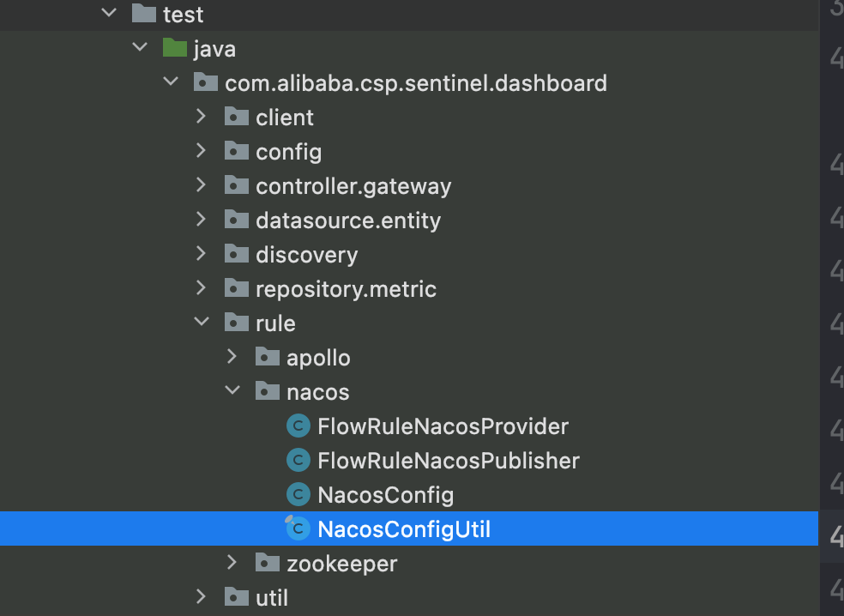The height and width of the screenshot is (616, 844).
Task: Click the datasource.entity package icon
Action: pos(236,219)
